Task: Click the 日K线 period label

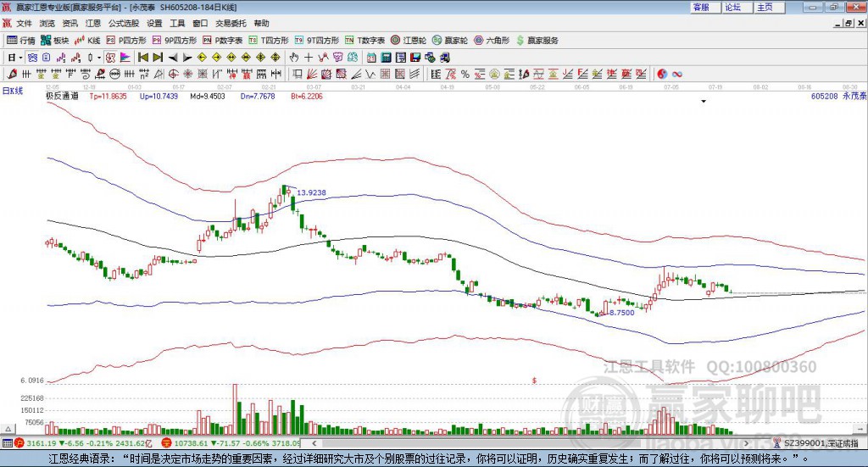Action: coord(13,92)
